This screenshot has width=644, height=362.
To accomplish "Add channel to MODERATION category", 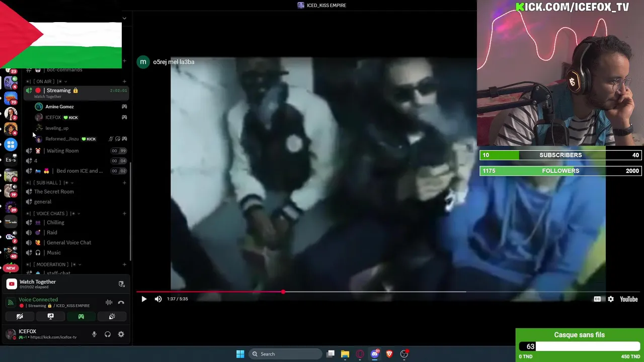I will [124, 264].
